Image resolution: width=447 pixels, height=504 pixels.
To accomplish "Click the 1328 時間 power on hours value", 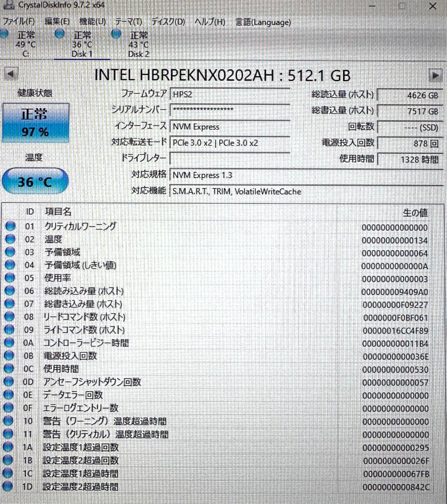I will (x=410, y=160).
